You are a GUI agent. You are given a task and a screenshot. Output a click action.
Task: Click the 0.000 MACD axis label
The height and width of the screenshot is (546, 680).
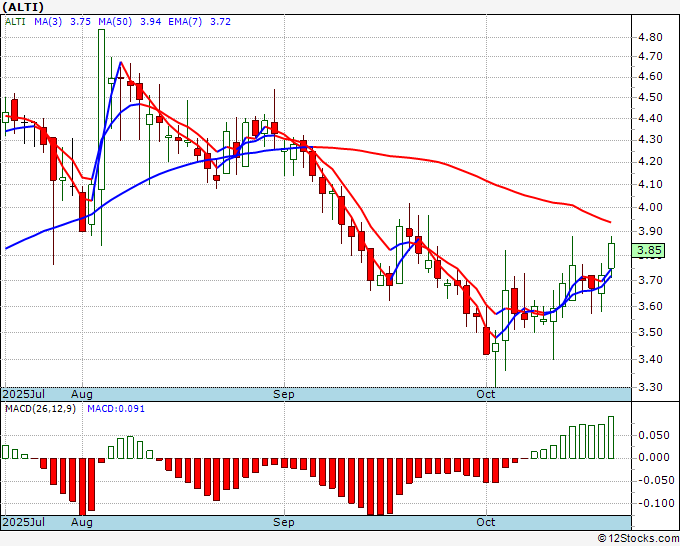click(654, 458)
